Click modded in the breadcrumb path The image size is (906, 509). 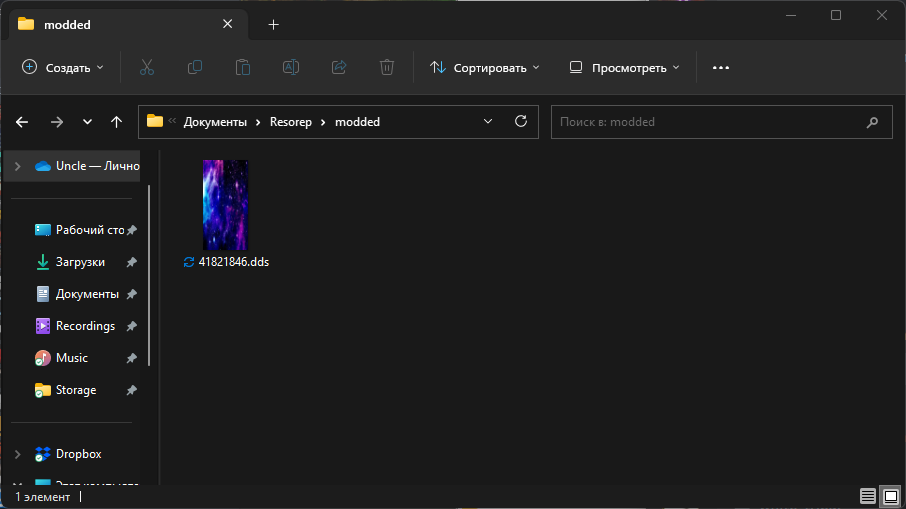(358, 122)
